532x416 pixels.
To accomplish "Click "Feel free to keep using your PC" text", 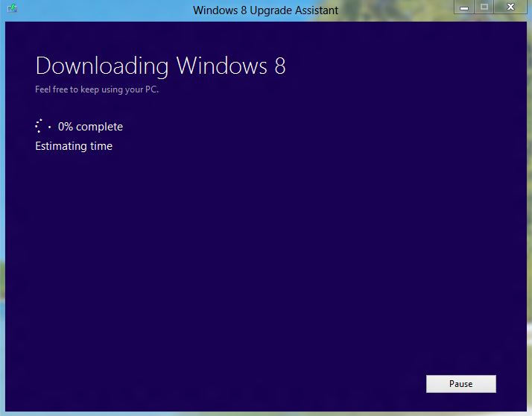I will pos(97,89).
